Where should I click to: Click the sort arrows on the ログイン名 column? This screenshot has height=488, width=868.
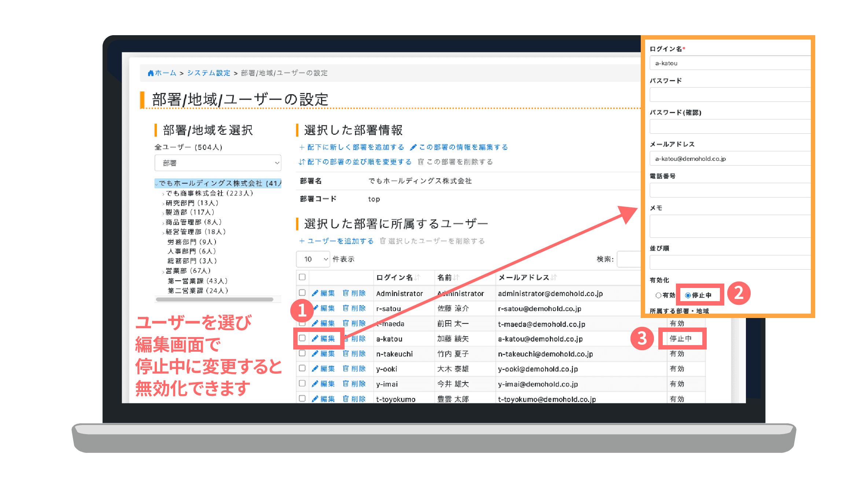(x=416, y=277)
